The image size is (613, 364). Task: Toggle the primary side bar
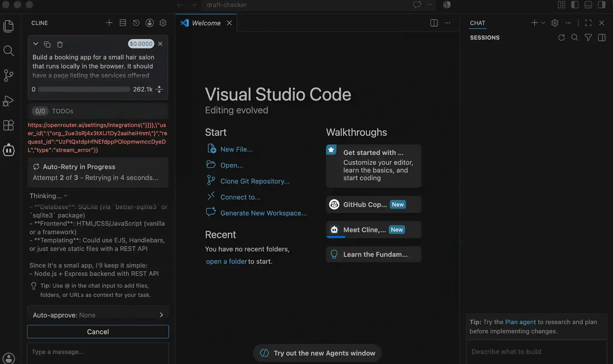click(x=575, y=5)
